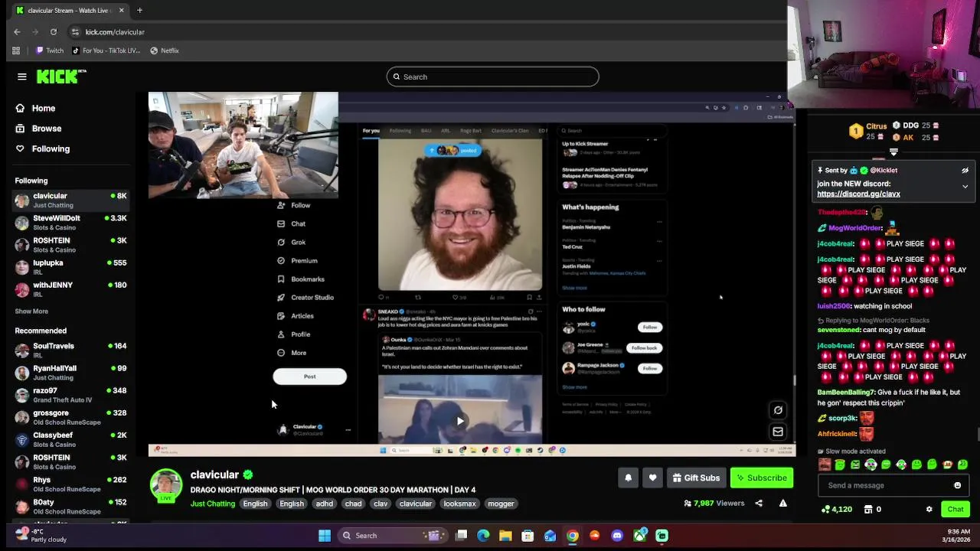
Task: Click MogWorldOrder username in chat
Action: [x=856, y=228]
